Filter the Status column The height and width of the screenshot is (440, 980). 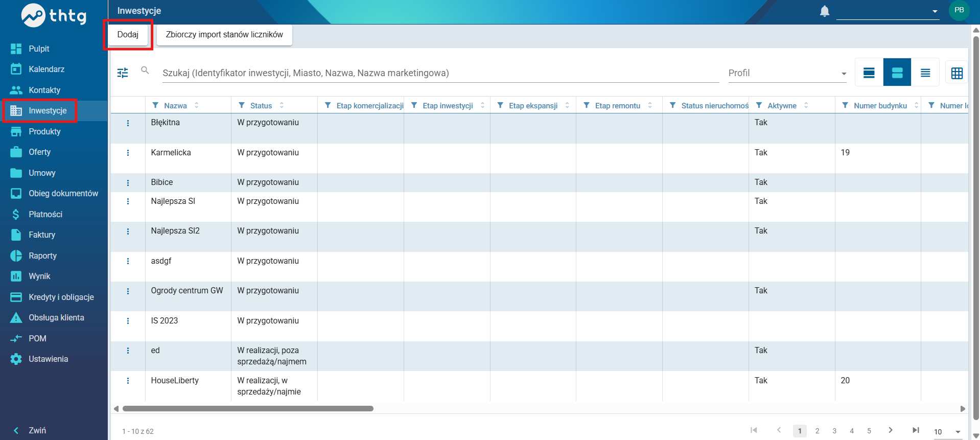pyautogui.click(x=242, y=105)
